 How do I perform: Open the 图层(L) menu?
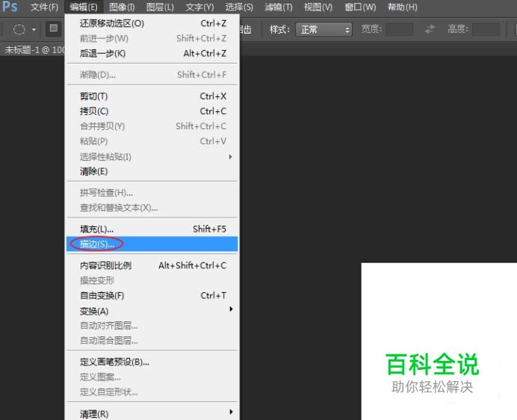tap(160, 7)
